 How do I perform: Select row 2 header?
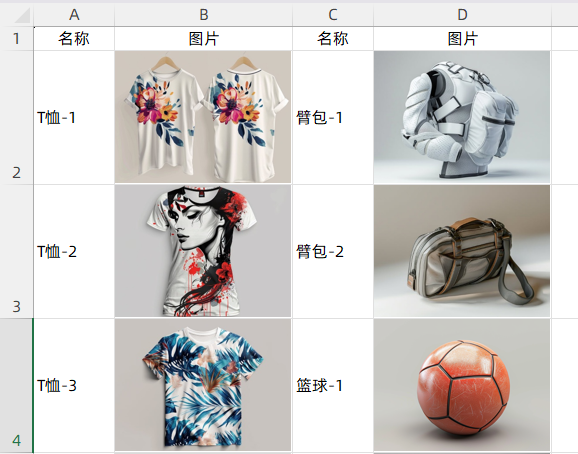[x=17, y=117]
